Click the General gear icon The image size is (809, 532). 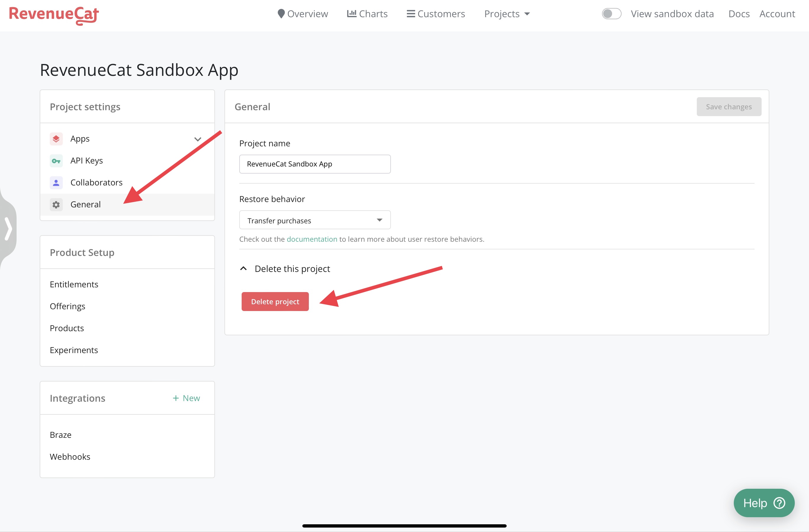56,205
